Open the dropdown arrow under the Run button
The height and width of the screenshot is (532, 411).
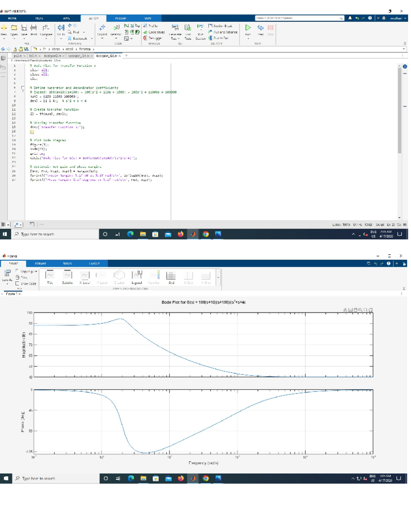pos(248,38)
